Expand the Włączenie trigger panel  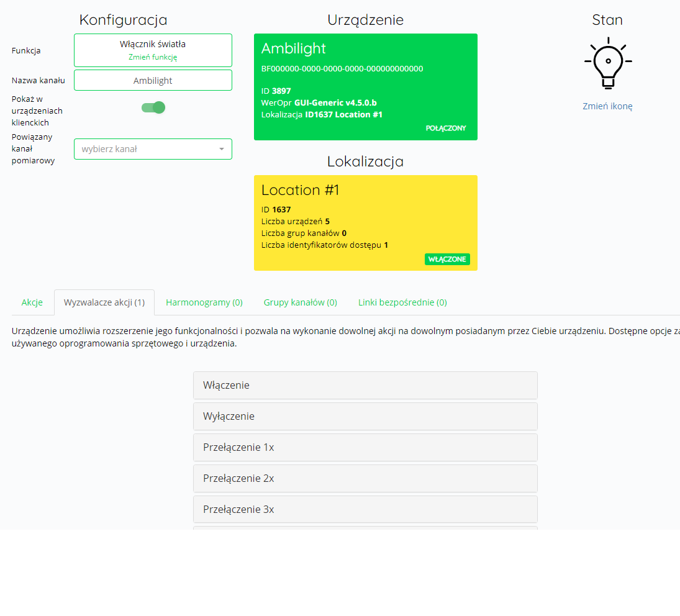point(365,386)
